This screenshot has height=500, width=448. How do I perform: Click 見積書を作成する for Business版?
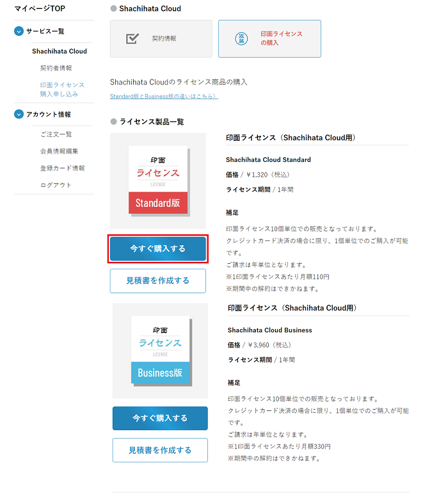(160, 450)
